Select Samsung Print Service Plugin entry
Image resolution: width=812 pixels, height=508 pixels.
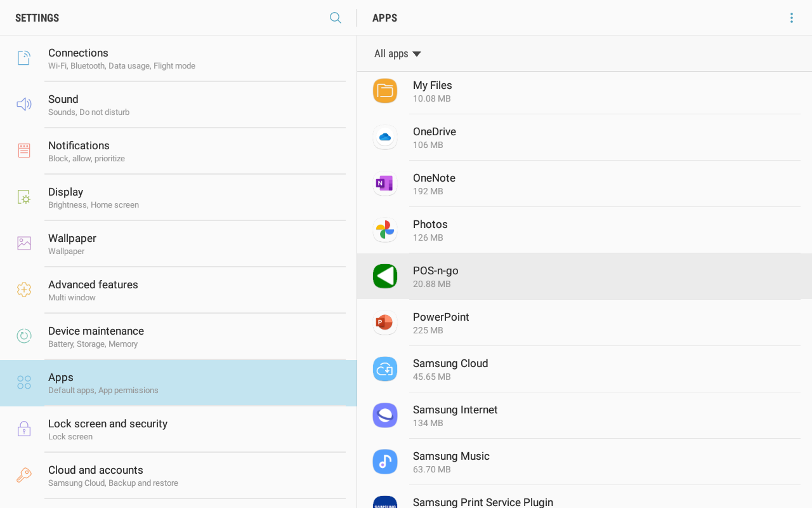(x=584, y=497)
